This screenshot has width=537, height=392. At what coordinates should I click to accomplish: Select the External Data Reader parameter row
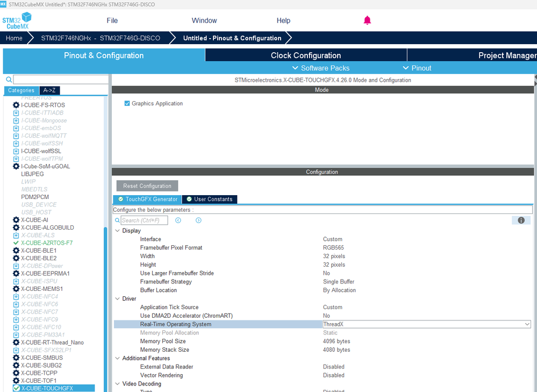tap(323, 367)
